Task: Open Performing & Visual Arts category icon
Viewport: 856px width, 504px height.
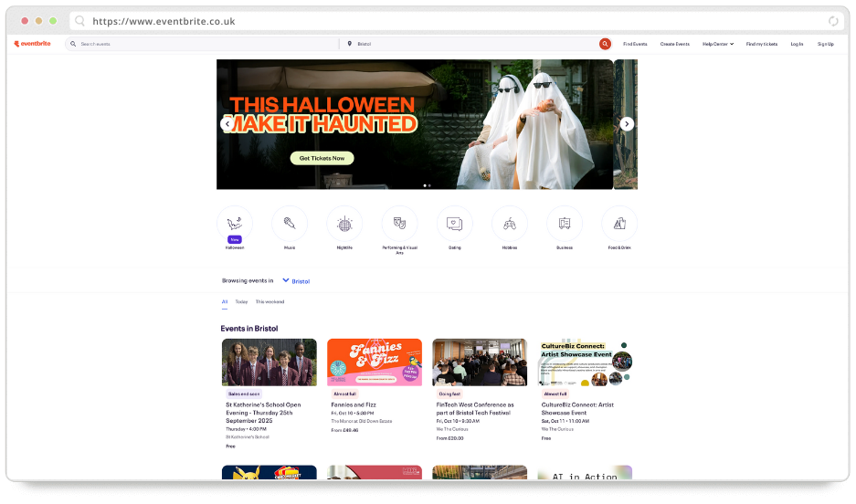Action: [x=399, y=223]
